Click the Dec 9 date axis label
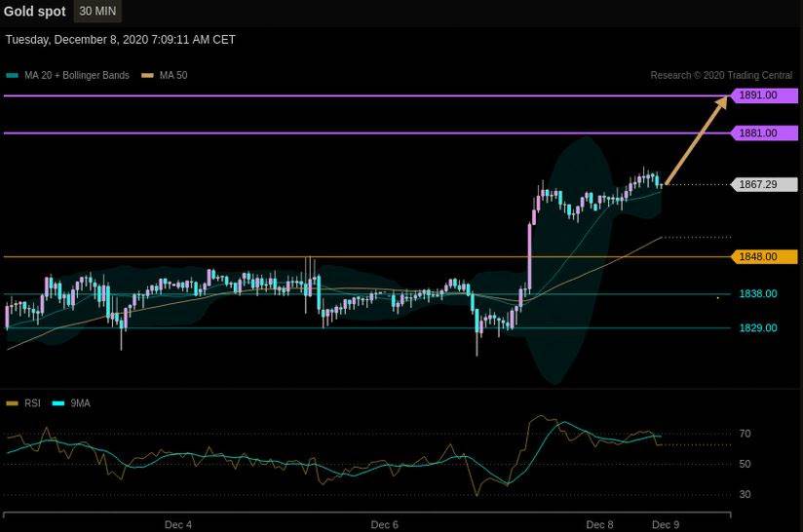 (666, 525)
